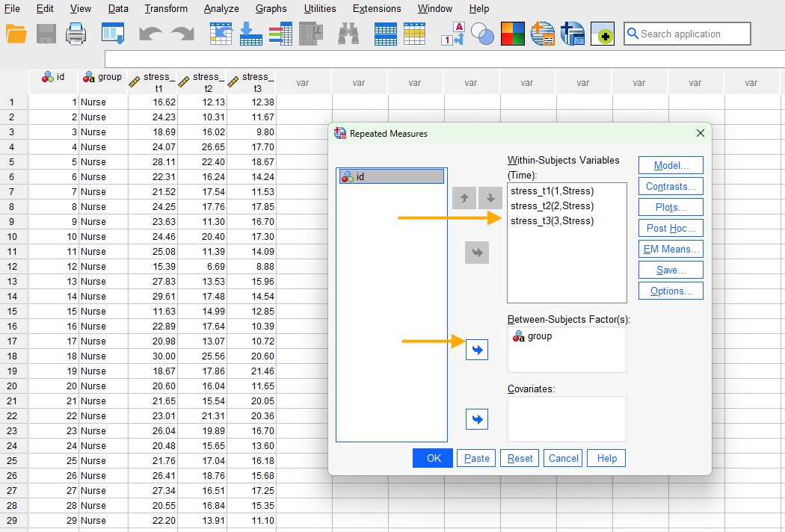The image size is (785, 532).
Task: Confirm Repeated Measures with OK
Action: click(433, 458)
